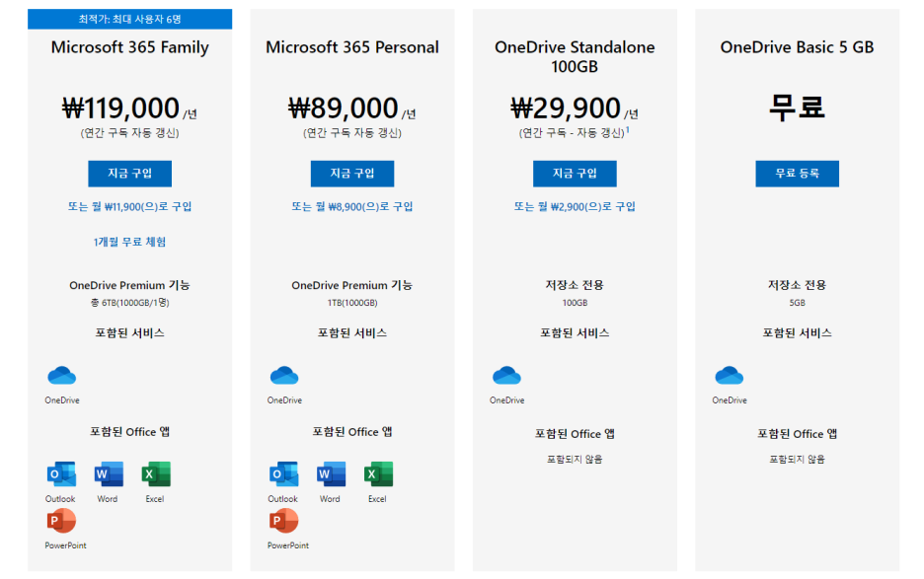Click OneDrive icon in Microsoft 365 Family plan
The height and width of the screenshot is (579, 924).
62,376
